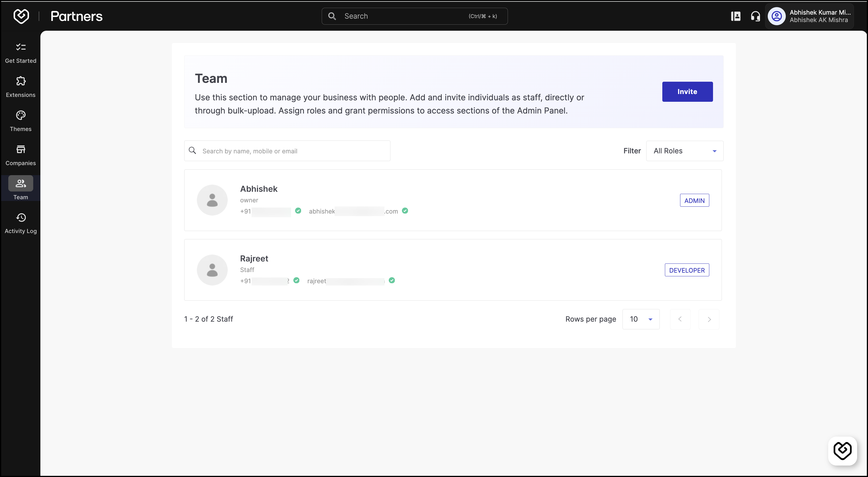Viewport: 868px width, 477px height.
Task: Select the Team people icon
Action: (x=21, y=183)
